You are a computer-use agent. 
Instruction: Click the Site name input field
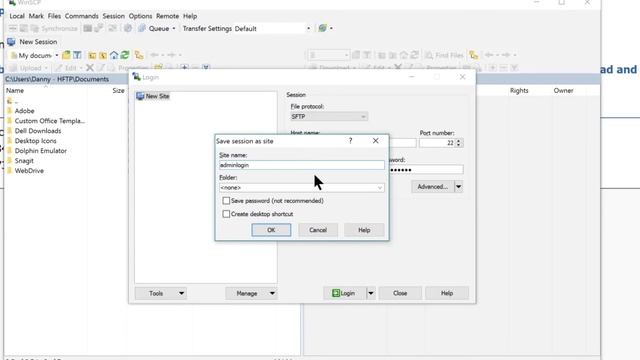point(302,165)
